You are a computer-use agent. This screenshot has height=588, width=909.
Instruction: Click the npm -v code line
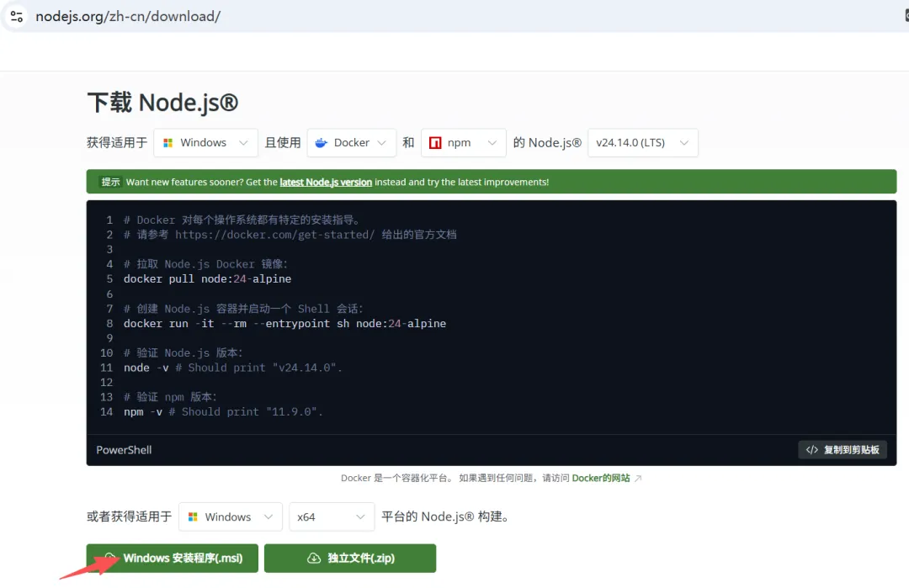[223, 412]
